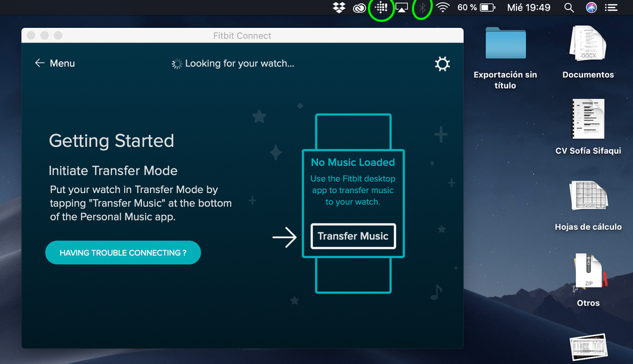Open Fitbit Connect settings gear
The width and height of the screenshot is (633, 364).
click(x=442, y=64)
